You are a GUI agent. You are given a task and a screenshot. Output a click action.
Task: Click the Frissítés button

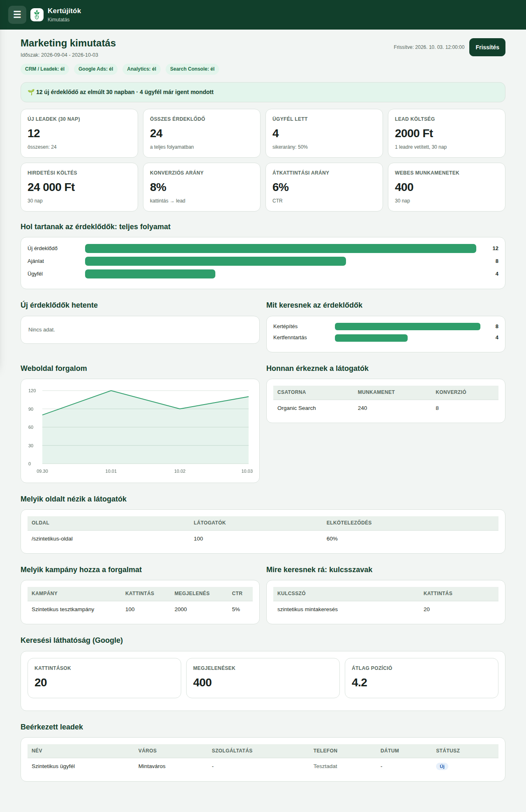pos(487,47)
